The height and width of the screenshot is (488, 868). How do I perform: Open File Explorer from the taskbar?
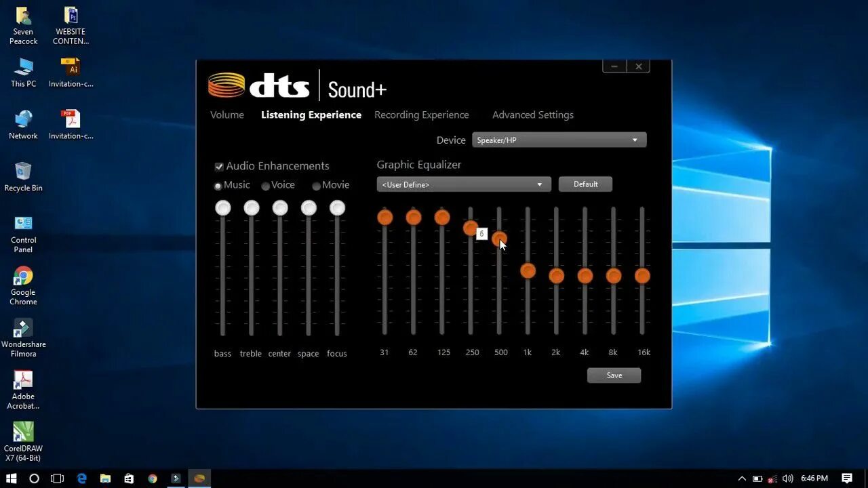tap(105, 479)
